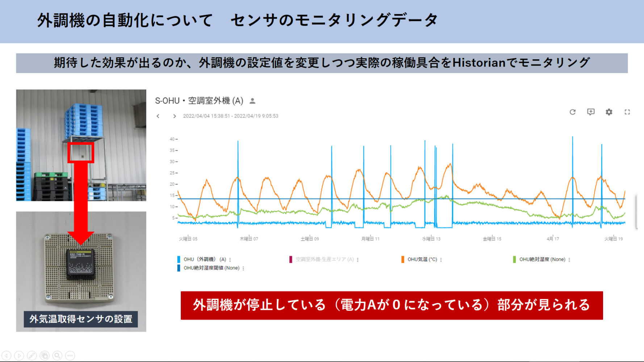Viewport: 644px width, 362px height.
Task: Click the OHU絶対湿度閾値 dark blue color swatch
Action: click(x=179, y=268)
